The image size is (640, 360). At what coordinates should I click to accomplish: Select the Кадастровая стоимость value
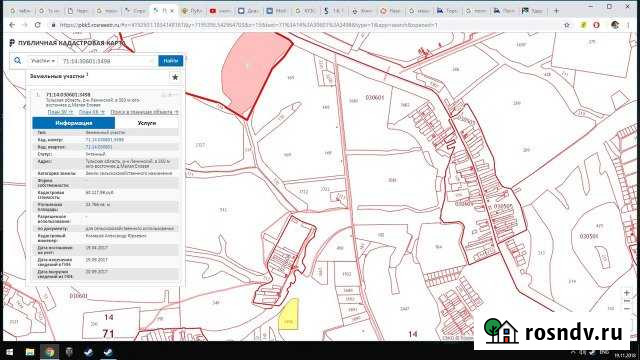[x=100, y=192]
